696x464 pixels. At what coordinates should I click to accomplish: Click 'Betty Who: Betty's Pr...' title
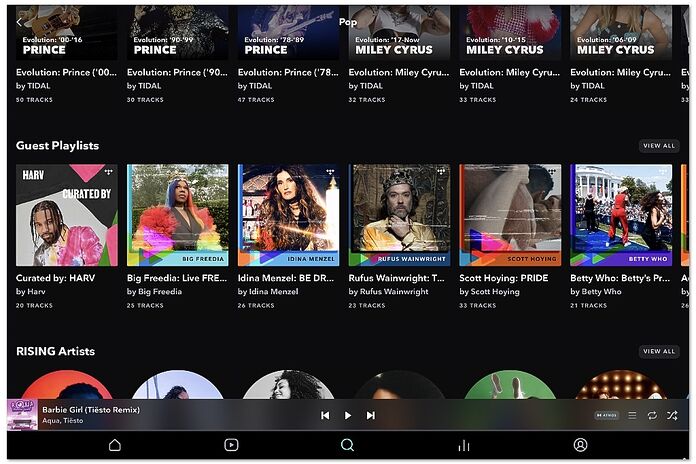pyautogui.click(x=620, y=278)
